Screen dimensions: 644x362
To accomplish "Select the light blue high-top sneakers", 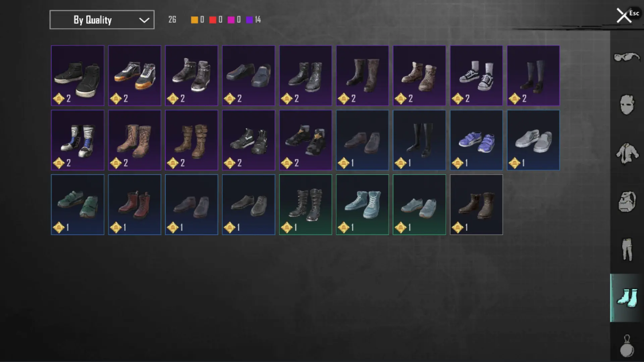I will [x=362, y=204].
